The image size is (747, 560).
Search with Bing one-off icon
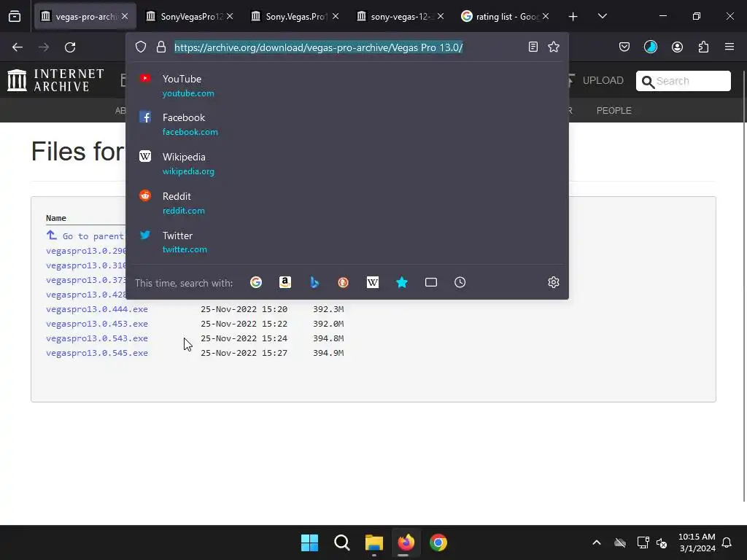[314, 282]
